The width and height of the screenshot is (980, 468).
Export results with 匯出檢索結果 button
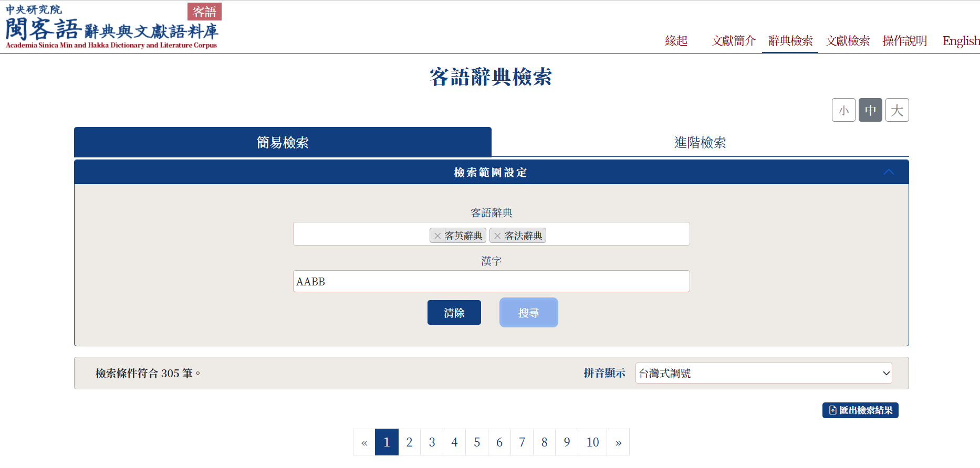(860, 410)
